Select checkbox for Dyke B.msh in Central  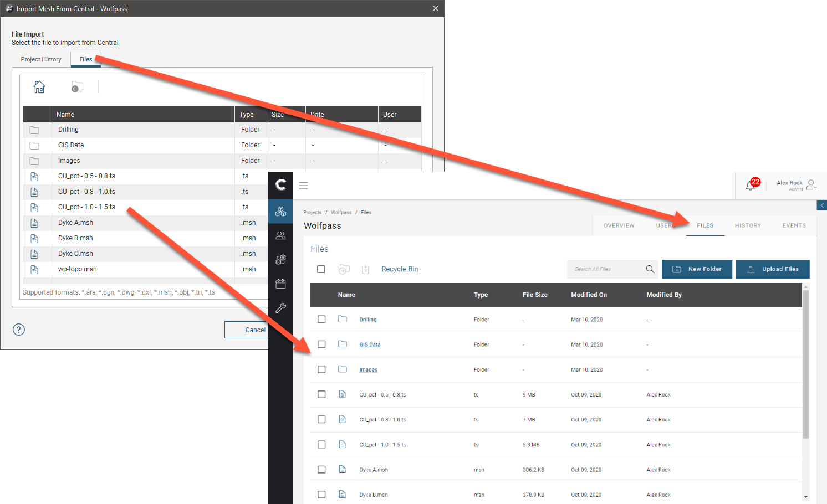321,495
